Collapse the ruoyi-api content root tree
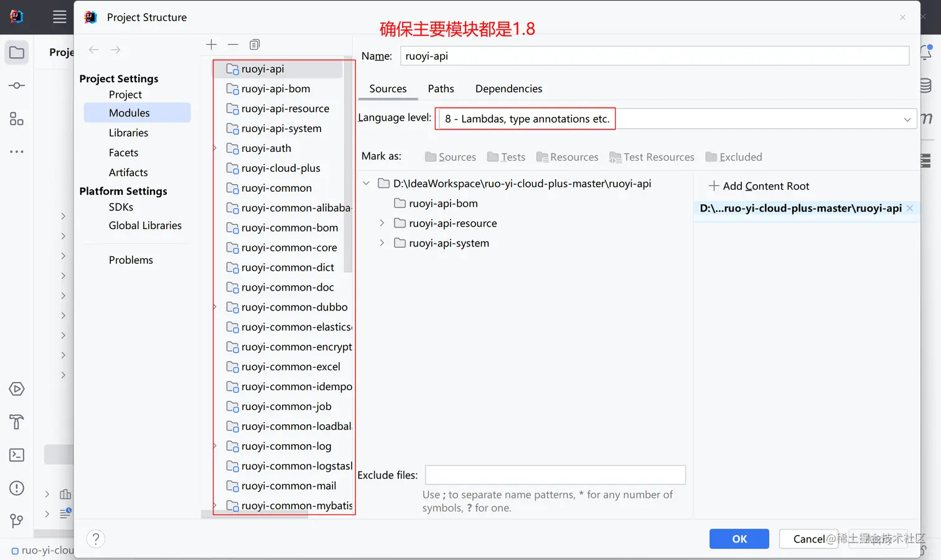 pyautogui.click(x=367, y=184)
